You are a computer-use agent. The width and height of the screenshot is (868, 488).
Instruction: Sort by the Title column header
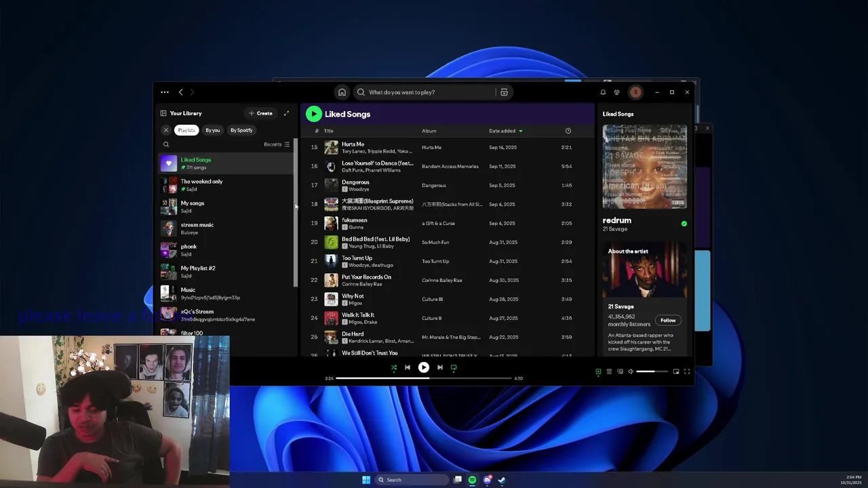(328, 131)
